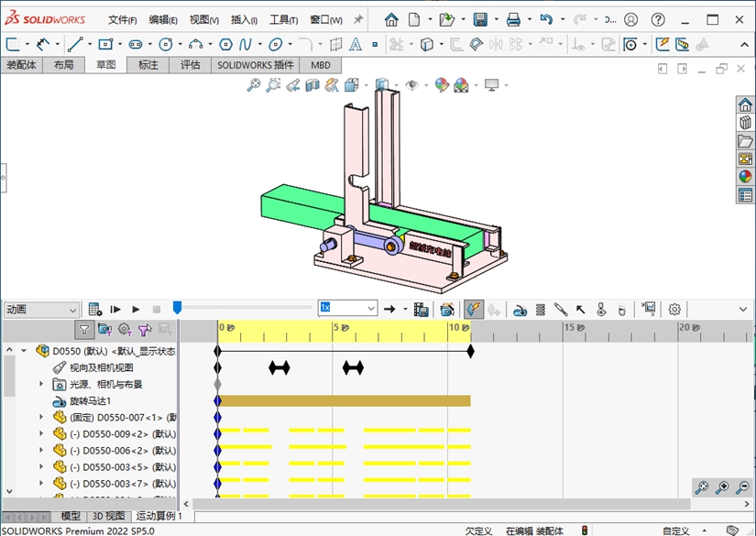The image size is (756, 536).
Task: Expand the D0550-009<2> component node
Action: pos(41,434)
